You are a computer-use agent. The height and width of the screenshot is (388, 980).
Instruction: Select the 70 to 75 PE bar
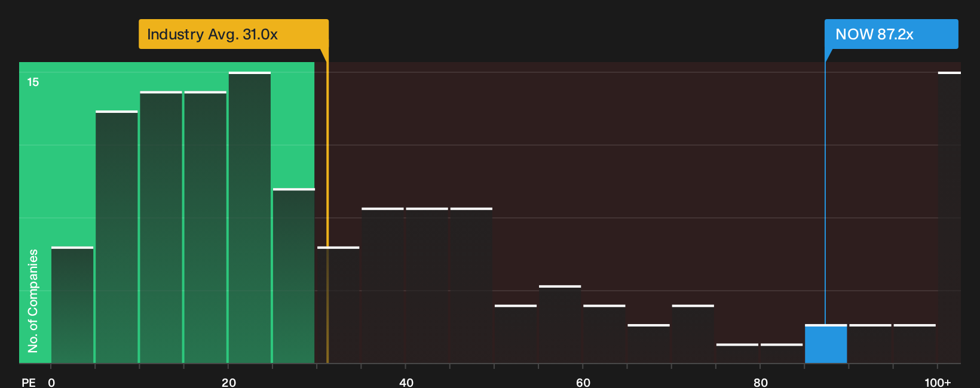[x=693, y=334]
